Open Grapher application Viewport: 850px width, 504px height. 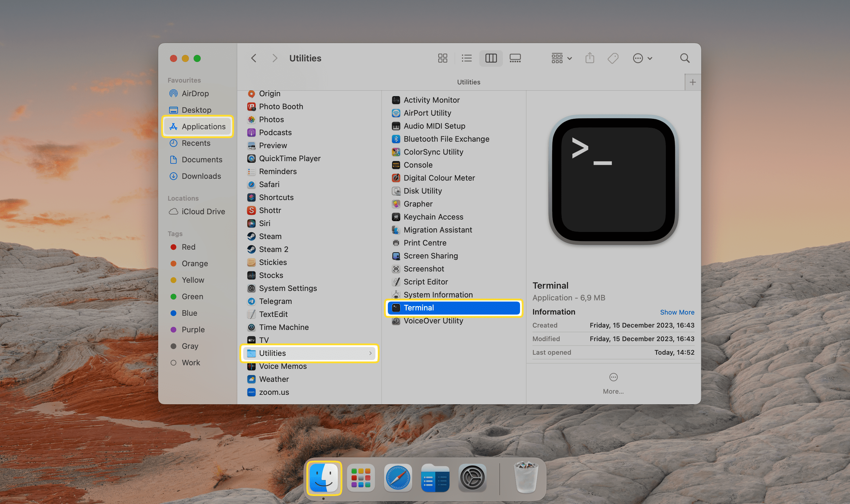[418, 203]
